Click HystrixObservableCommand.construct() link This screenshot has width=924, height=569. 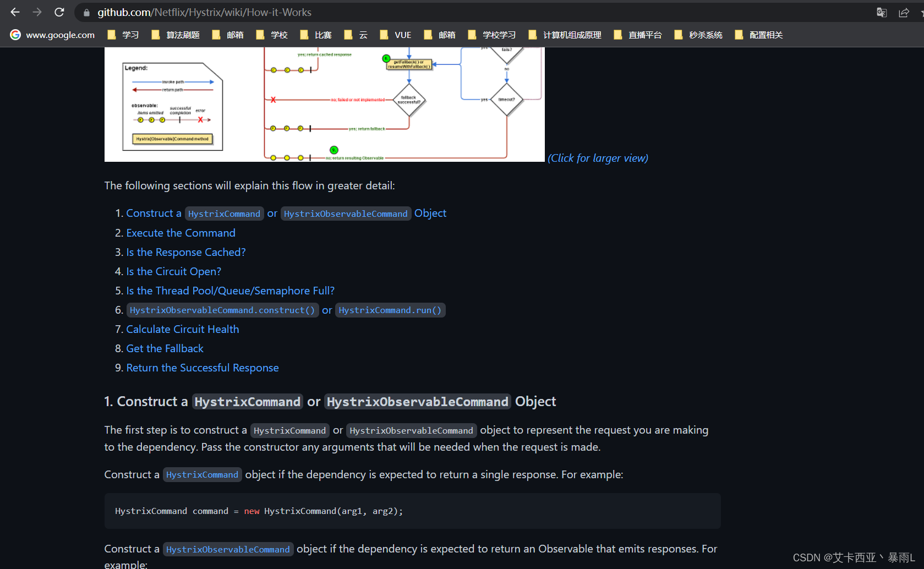point(222,310)
